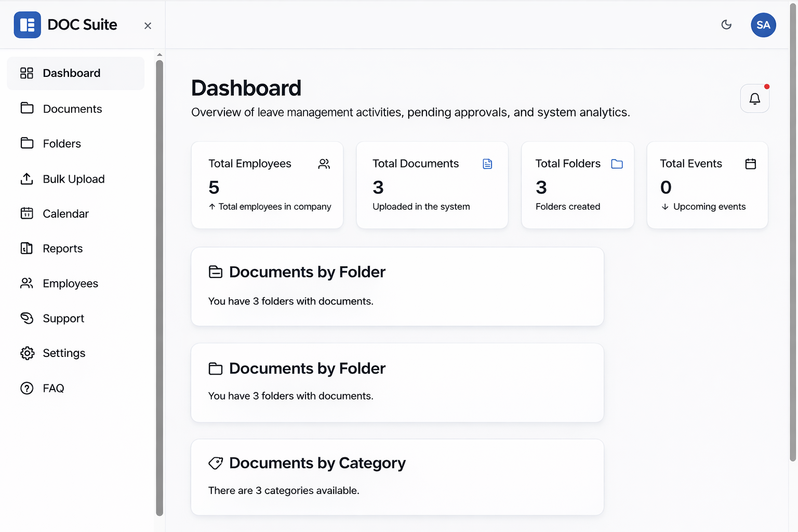Click the Folders sidebar icon
The image size is (798, 532).
(x=27, y=143)
